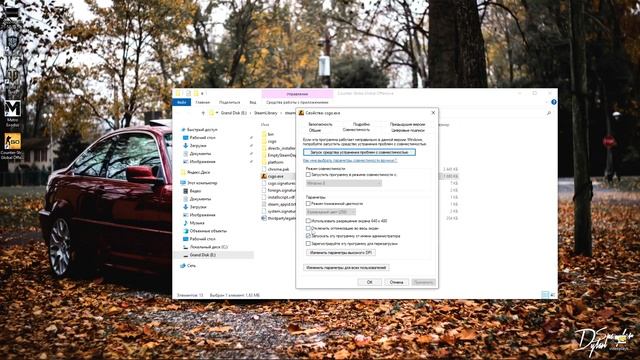This screenshot has height=360, width=640.
Task: Open Загрузки under Быстрый доступ
Action: point(195,145)
